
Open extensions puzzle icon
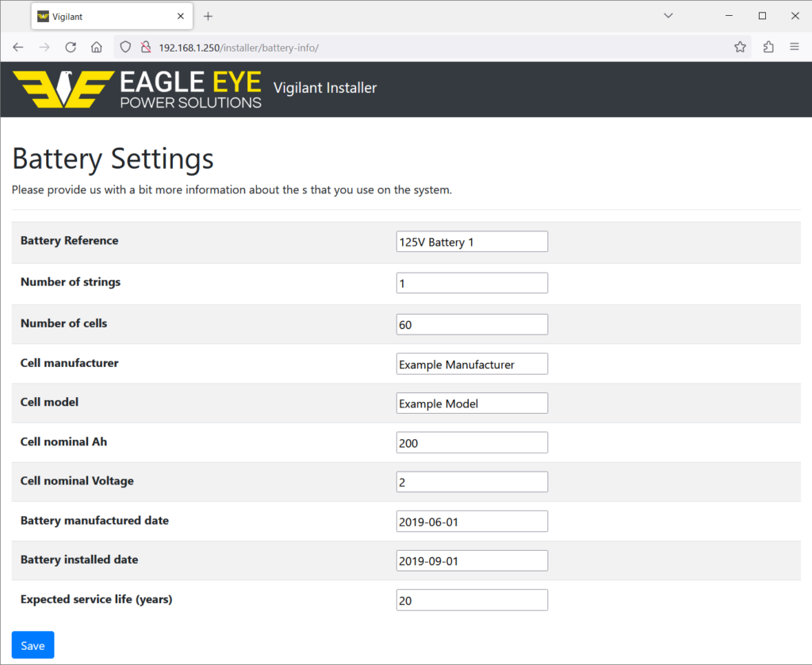click(768, 47)
